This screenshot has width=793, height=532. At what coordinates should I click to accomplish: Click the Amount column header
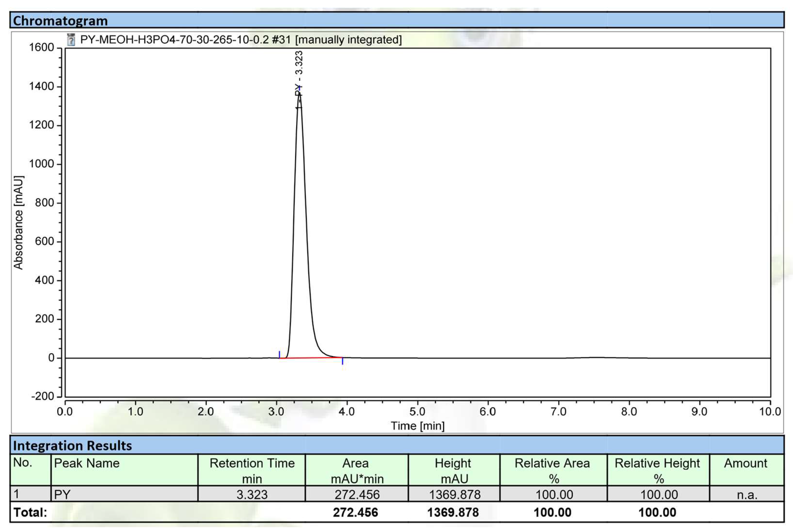(746, 464)
